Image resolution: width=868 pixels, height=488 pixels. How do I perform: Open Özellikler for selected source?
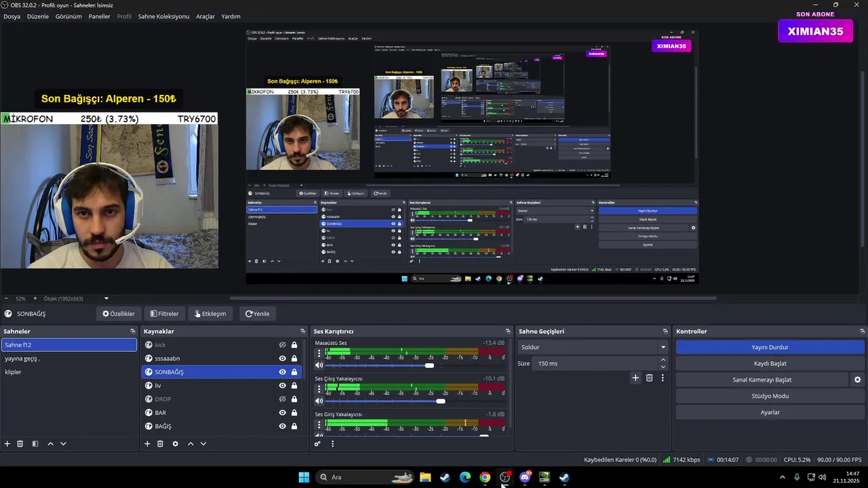point(119,314)
